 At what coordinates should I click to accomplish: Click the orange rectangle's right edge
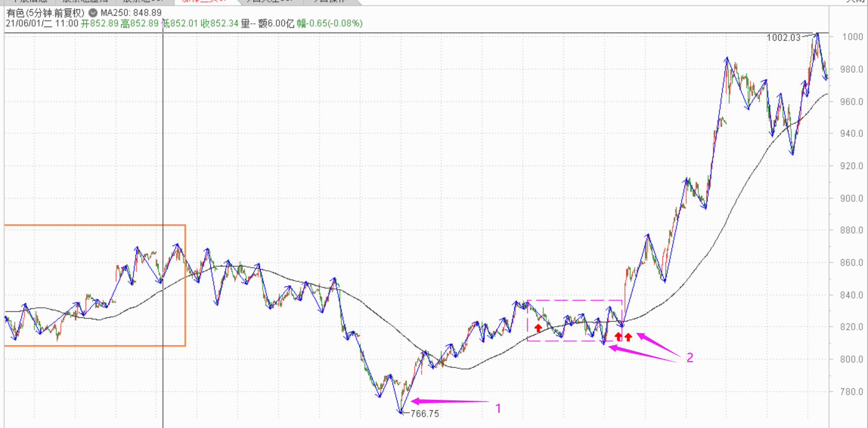pyautogui.click(x=185, y=285)
